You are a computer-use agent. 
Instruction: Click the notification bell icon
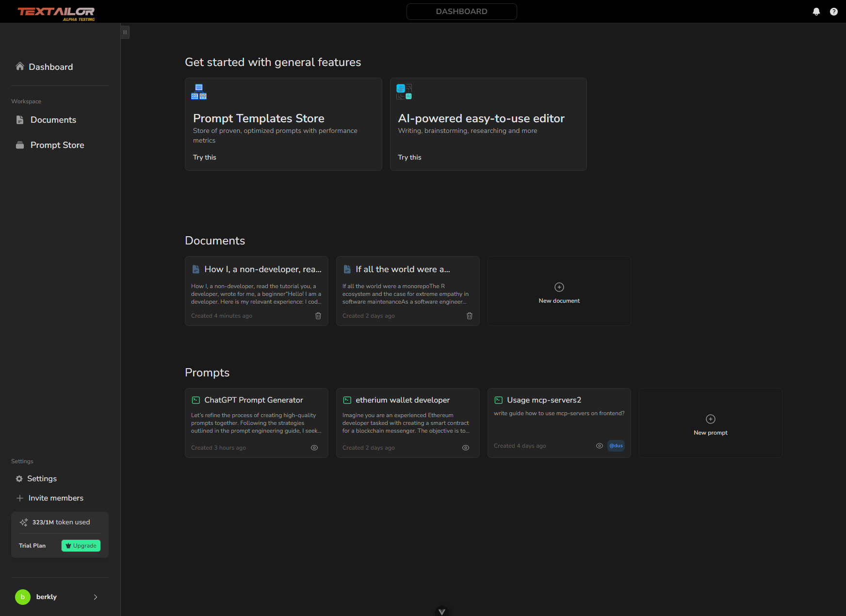point(816,11)
